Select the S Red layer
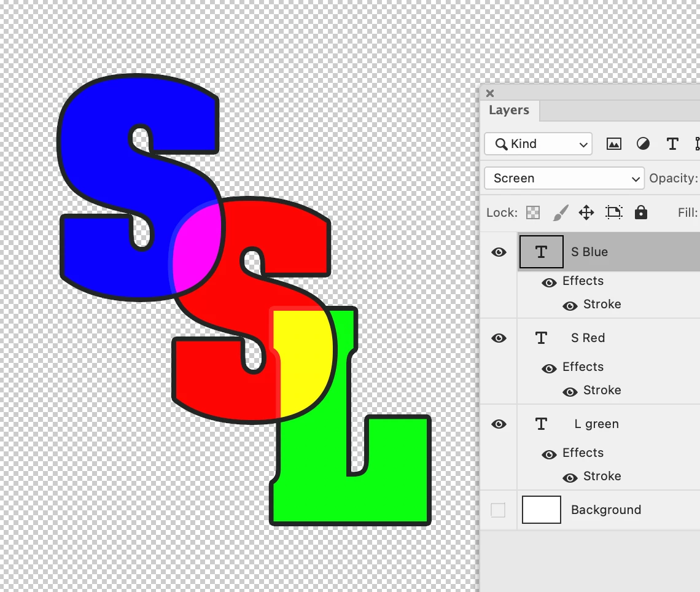 [588, 338]
